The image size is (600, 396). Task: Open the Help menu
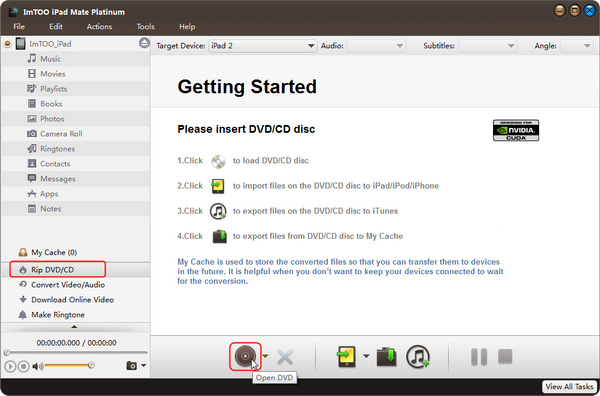187,26
